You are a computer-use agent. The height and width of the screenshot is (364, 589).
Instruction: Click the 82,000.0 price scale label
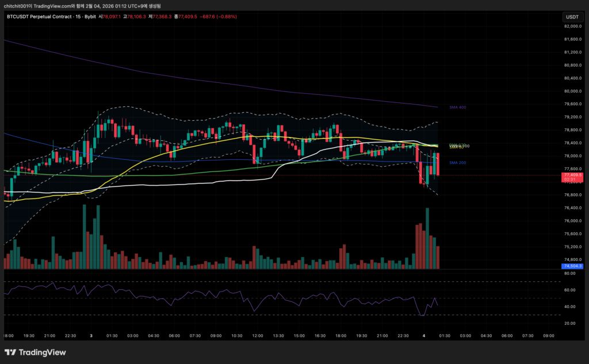point(572,26)
